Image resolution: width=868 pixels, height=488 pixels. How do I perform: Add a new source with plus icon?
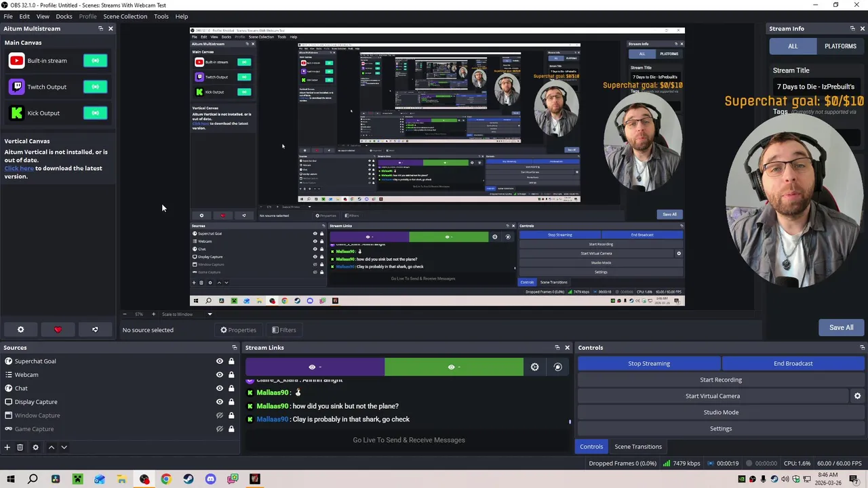[x=7, y=447]
